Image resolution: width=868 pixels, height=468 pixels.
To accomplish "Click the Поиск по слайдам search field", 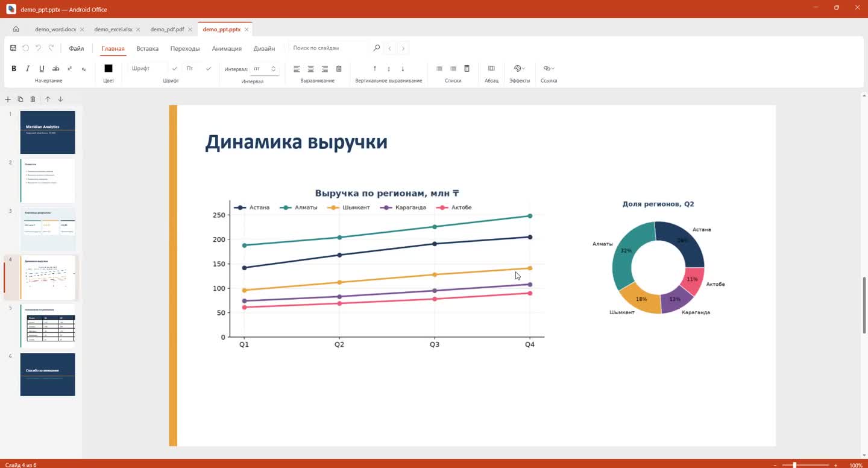I will 330,48.
